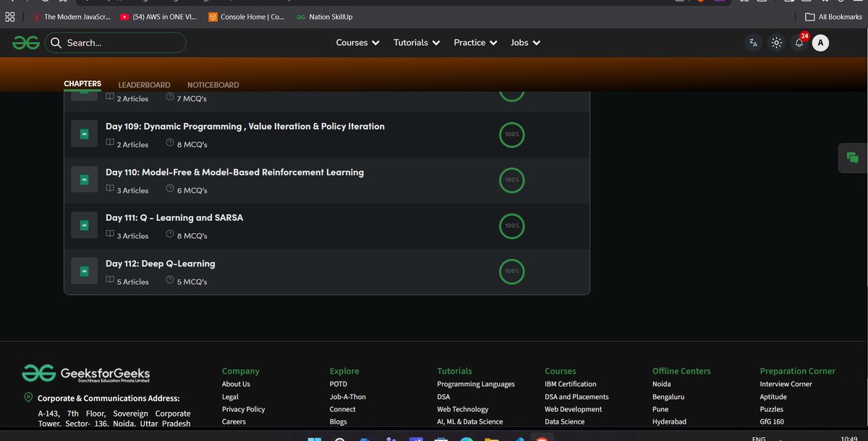Viewport: 868px width, 441px height.
Task: Open Legal footer link
Action: [230, 397]
